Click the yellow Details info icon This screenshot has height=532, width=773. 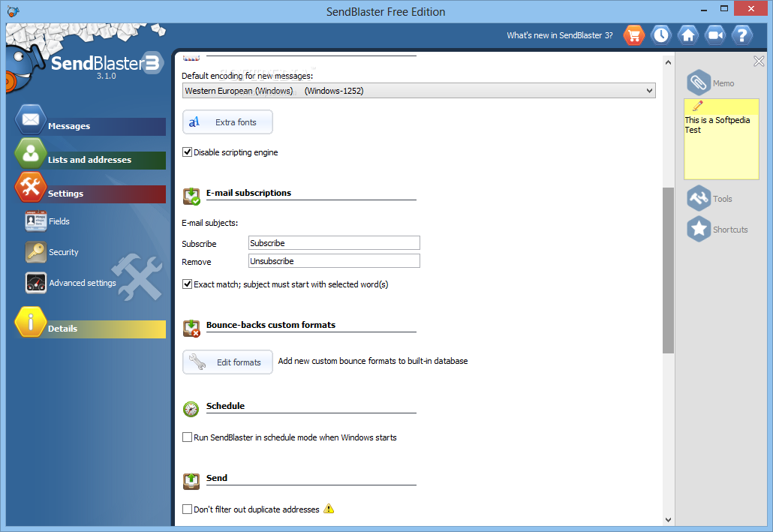31,322
